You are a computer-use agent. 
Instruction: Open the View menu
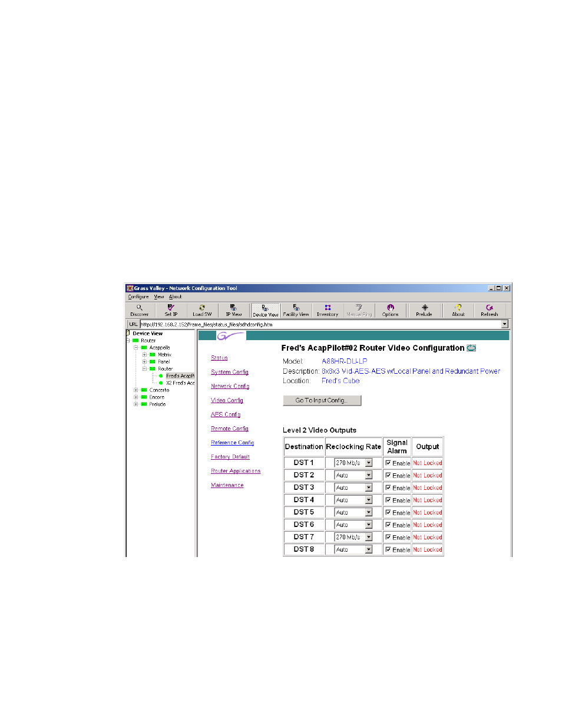159,297
